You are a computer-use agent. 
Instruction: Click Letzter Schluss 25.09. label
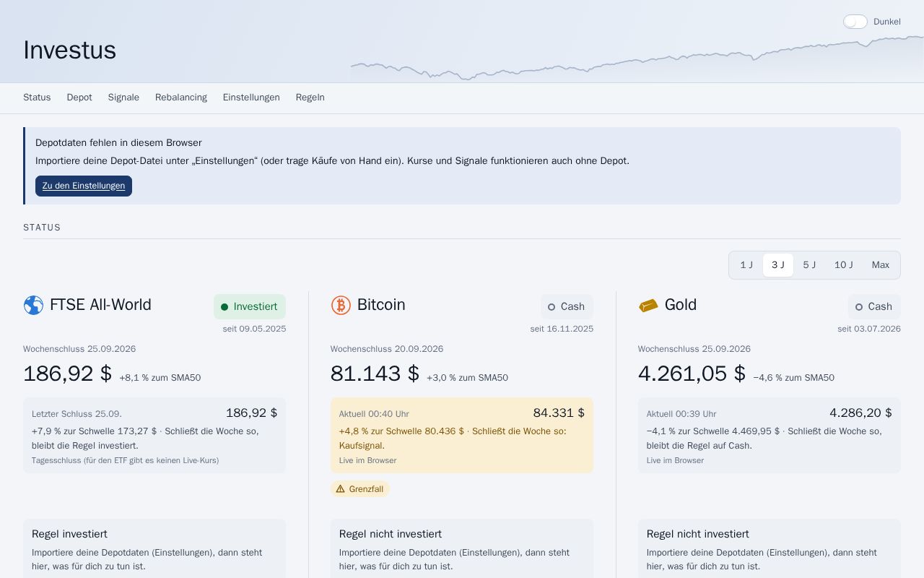point(77,414)
